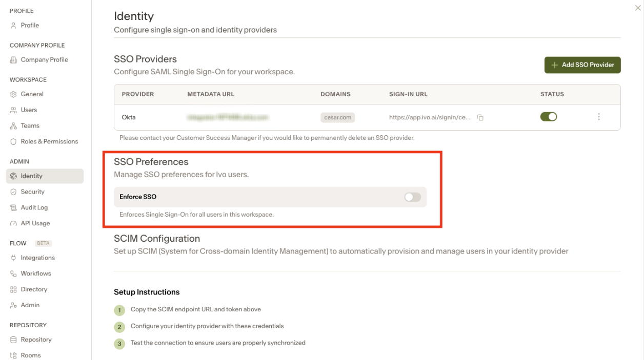
Task: Open Rooms in the sidebar
Action: click(x=31, y=355)
